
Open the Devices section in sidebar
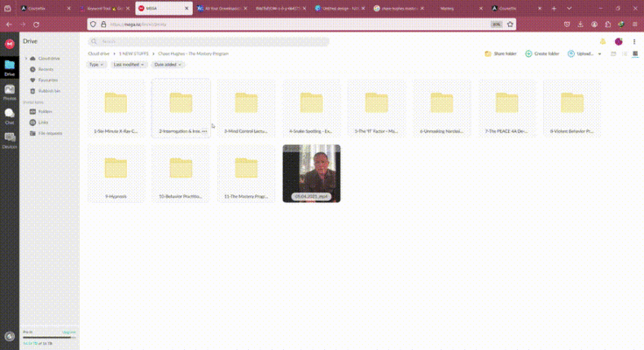10,139
